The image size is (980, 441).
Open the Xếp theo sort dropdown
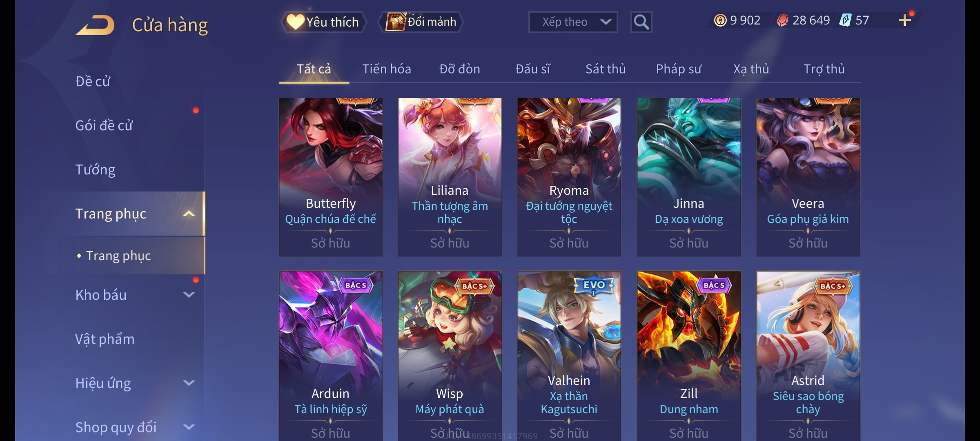(x=573, y=22)
